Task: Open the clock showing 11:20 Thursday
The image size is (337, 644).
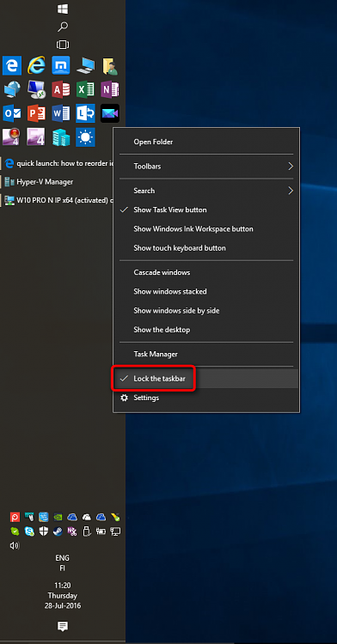Action: coord(63,595)
